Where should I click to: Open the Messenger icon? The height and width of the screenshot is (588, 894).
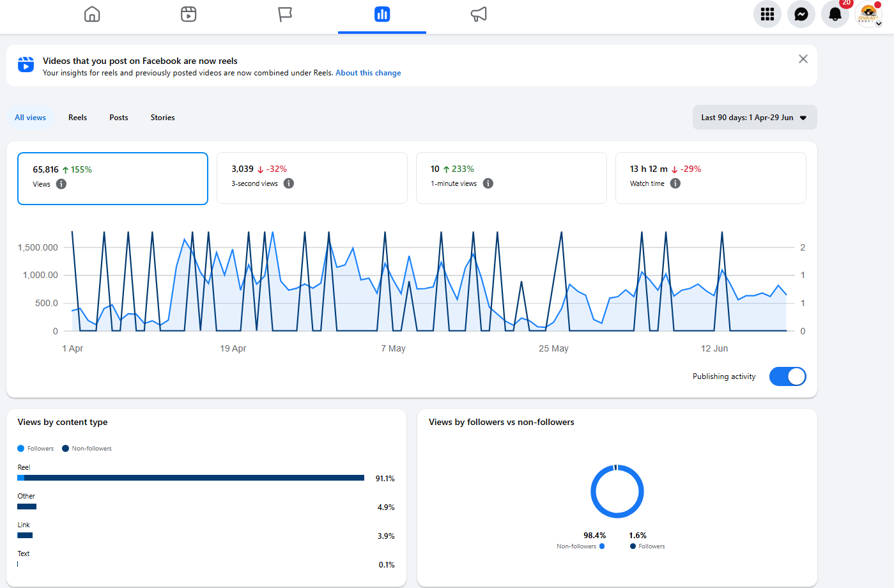[x=801, y=14]
